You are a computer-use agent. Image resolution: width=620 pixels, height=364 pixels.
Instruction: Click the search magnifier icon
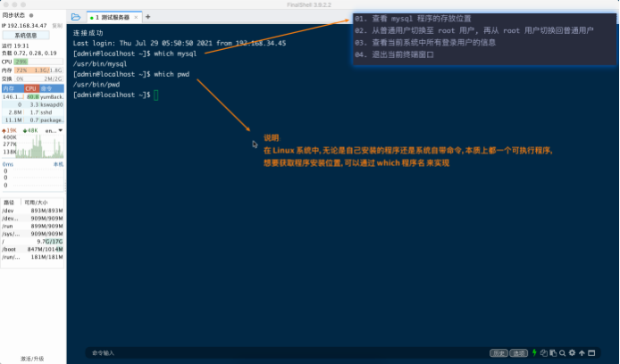pyautogui.click(x=562, y=353)
